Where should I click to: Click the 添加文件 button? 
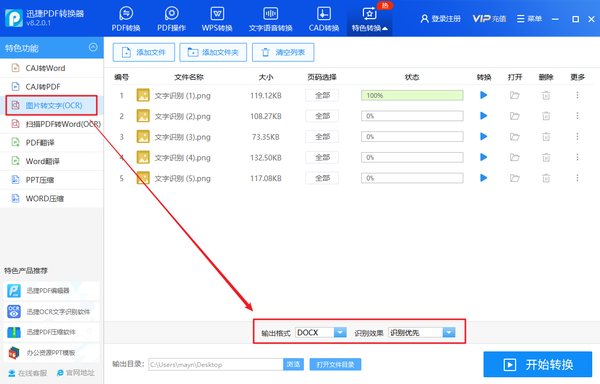coord(144,52)
